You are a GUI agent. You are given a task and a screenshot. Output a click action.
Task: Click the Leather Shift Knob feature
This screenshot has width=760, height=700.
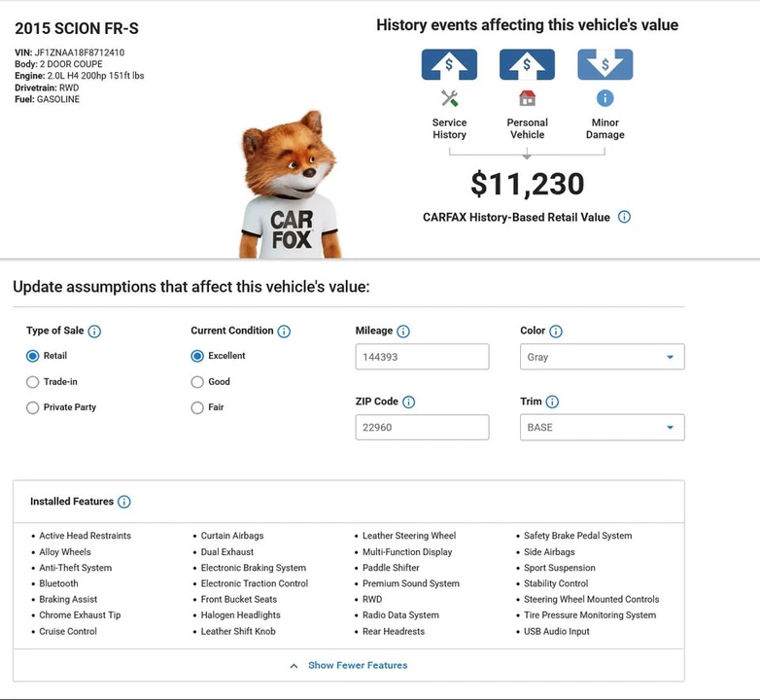pyautogui.click(x=238, y=631)
